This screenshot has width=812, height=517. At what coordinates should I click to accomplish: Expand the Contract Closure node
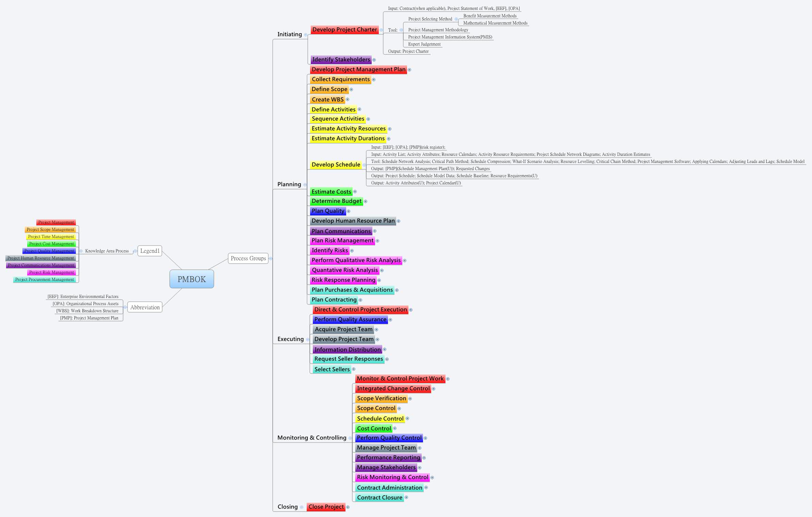[406, 498]
